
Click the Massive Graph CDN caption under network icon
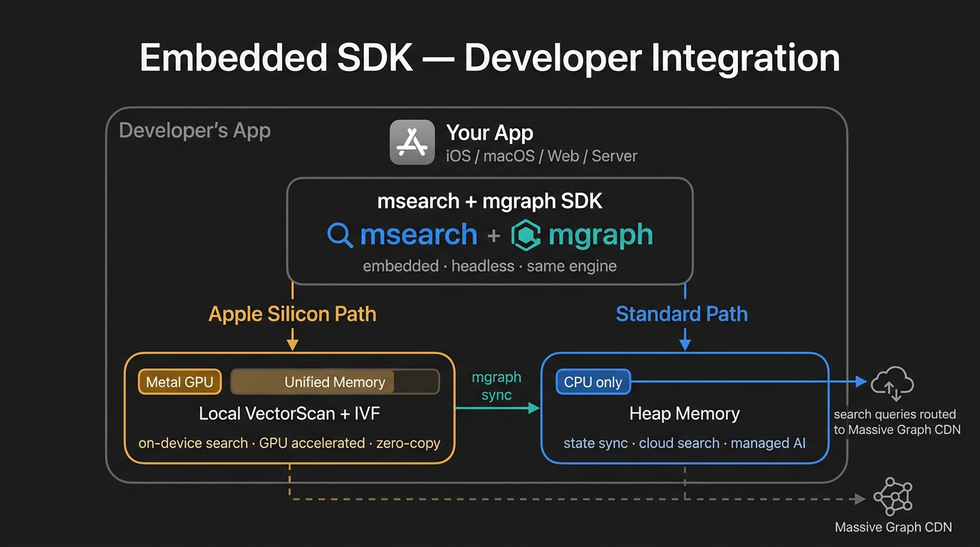[x=893, y=528]
